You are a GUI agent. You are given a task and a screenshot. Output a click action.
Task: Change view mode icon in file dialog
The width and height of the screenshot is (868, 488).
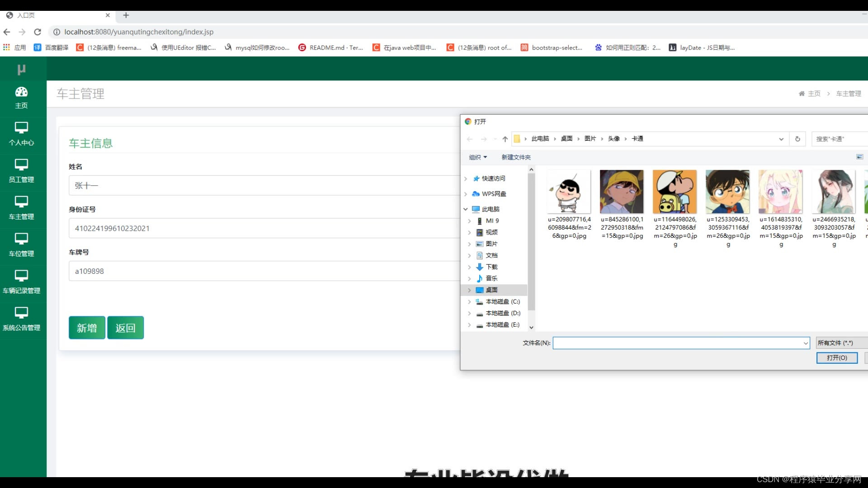click(x=859, y=157)
